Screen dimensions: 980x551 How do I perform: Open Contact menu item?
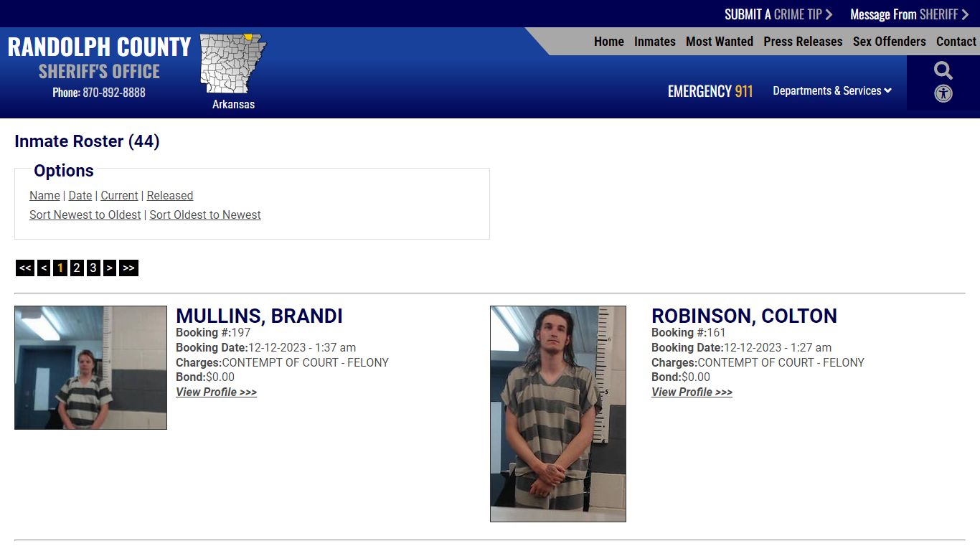point(956,42)
